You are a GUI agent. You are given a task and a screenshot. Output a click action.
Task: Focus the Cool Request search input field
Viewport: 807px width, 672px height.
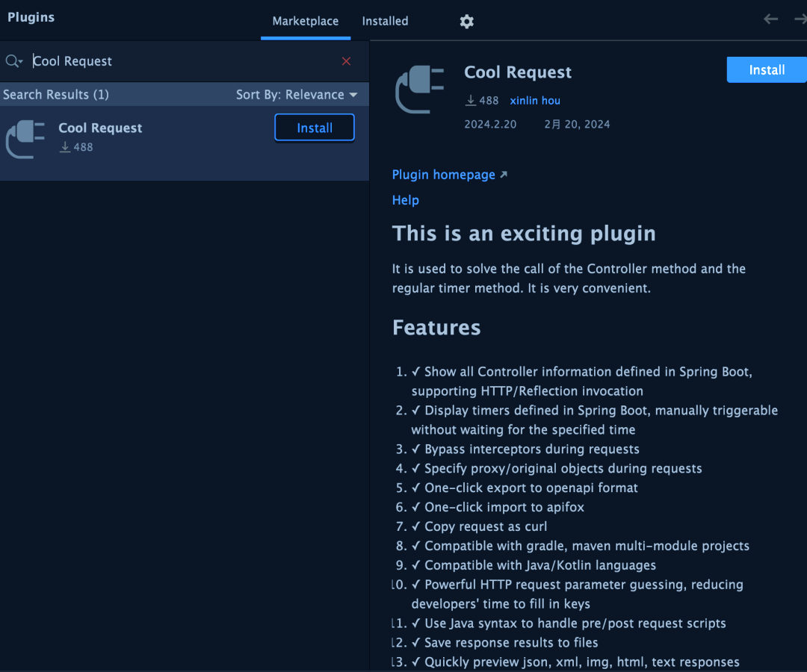point(185,61)
